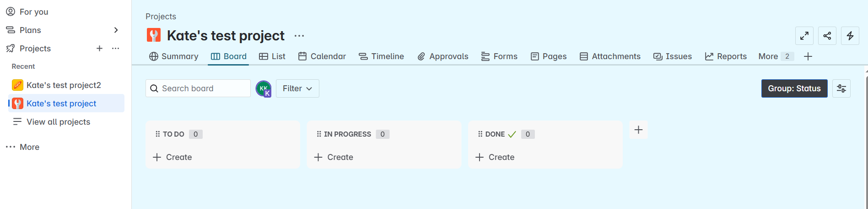Viewport: 868px width, 209px height.
Task: Open view settings sliders icon beside Group: Status
Action: [841, 88]
